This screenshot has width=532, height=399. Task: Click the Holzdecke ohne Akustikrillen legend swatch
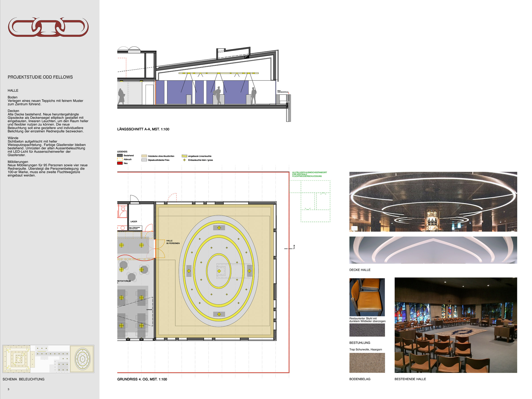[x=144, y=156]
